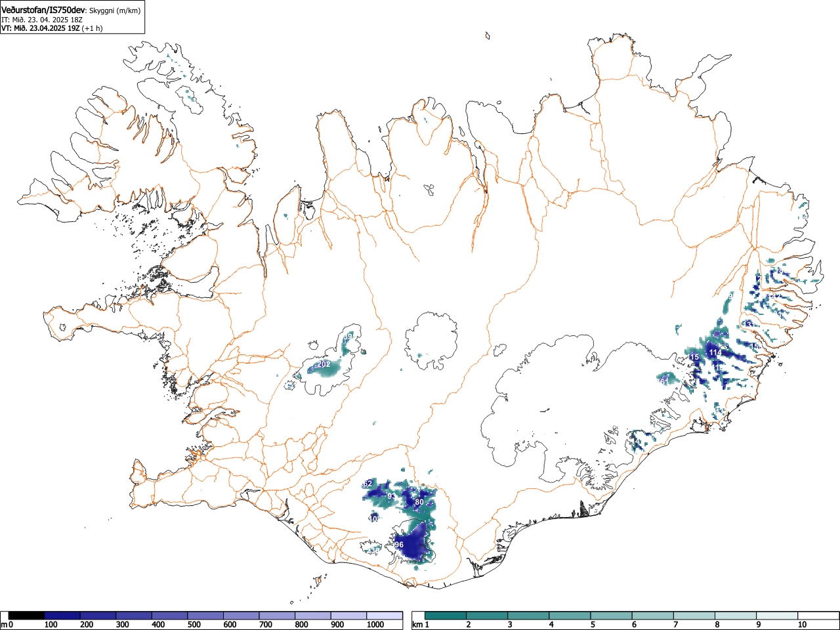This screenshot has height=630, width=840.
Task: Click the '600' meter scale label
Action: point(229,625)
